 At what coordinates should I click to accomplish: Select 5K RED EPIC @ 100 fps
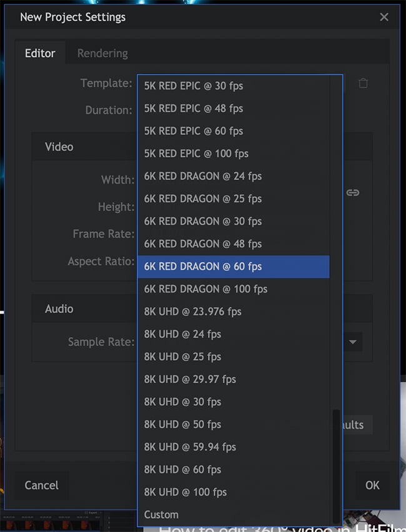[x=234, y=153]
